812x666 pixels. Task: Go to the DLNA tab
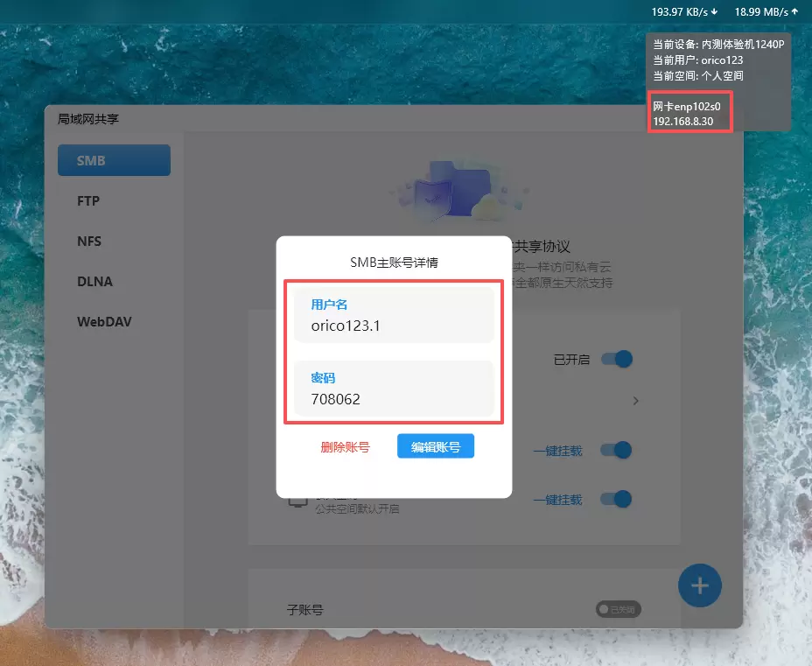pos(94,282)
